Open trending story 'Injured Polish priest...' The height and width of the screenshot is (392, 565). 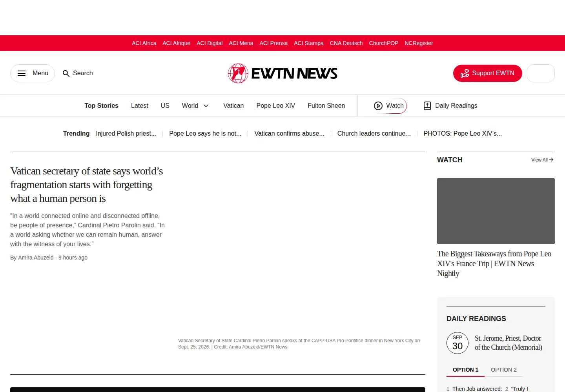(x=126, y=134)
